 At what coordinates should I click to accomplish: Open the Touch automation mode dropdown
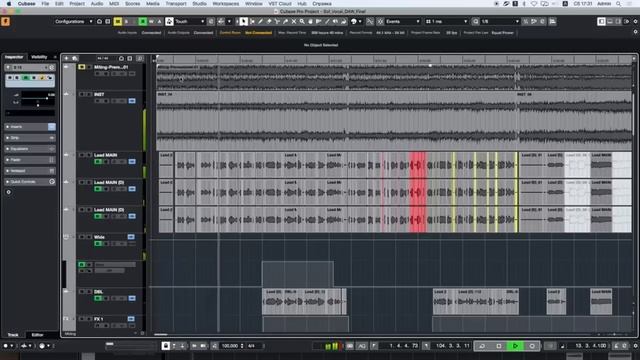point(189,22)
